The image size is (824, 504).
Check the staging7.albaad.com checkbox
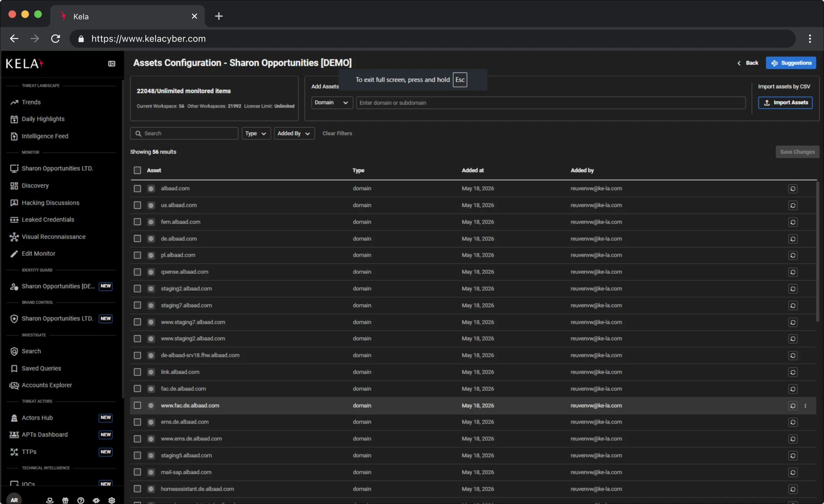click(137, 306)
